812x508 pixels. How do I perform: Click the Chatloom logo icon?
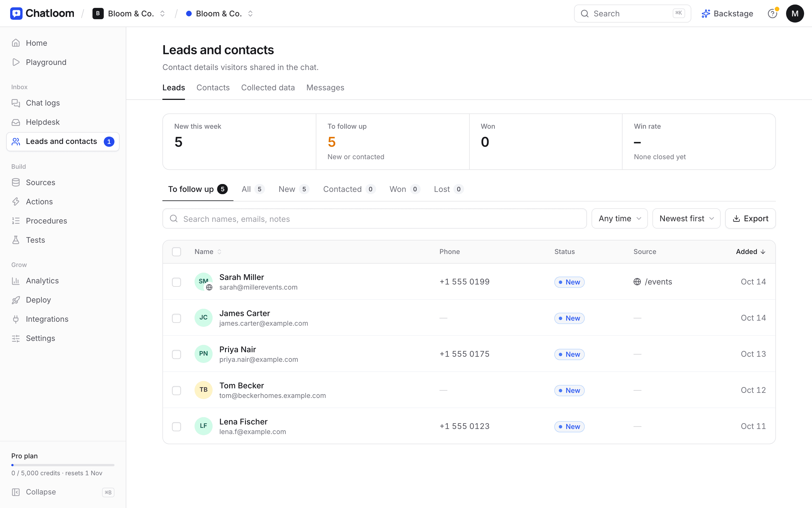(16, 14)
